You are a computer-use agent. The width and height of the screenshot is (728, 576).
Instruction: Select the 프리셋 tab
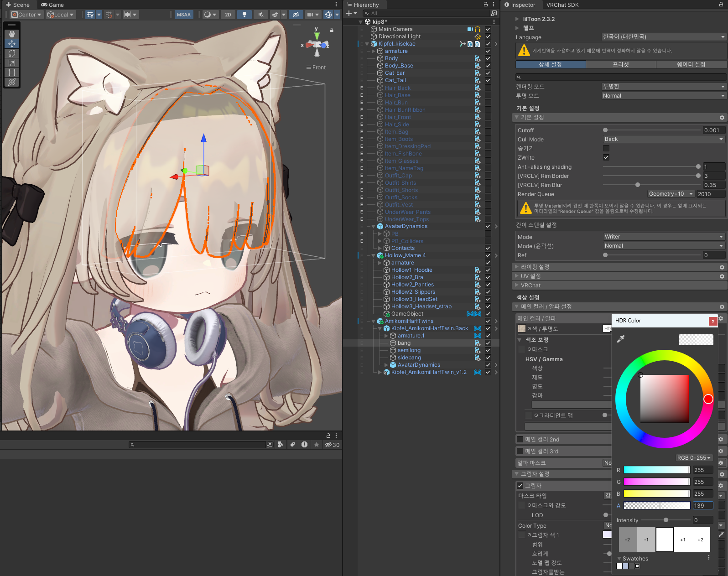[621, 64]
